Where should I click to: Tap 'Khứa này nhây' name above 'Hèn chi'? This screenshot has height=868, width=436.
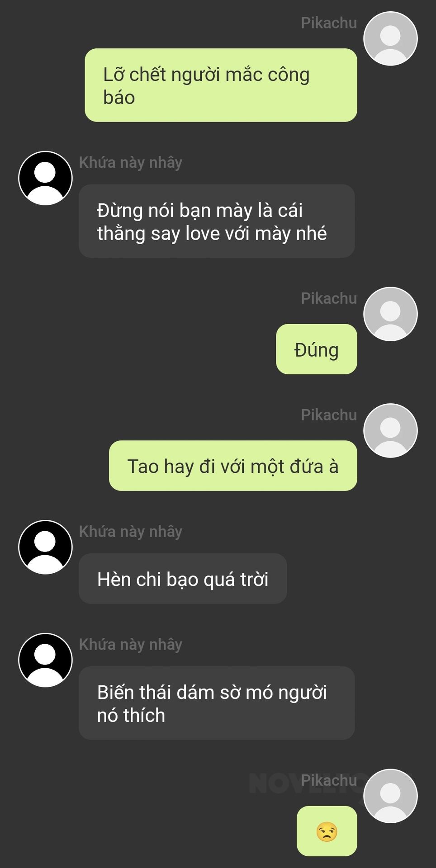pyautogui.click(x=131, y=531)
